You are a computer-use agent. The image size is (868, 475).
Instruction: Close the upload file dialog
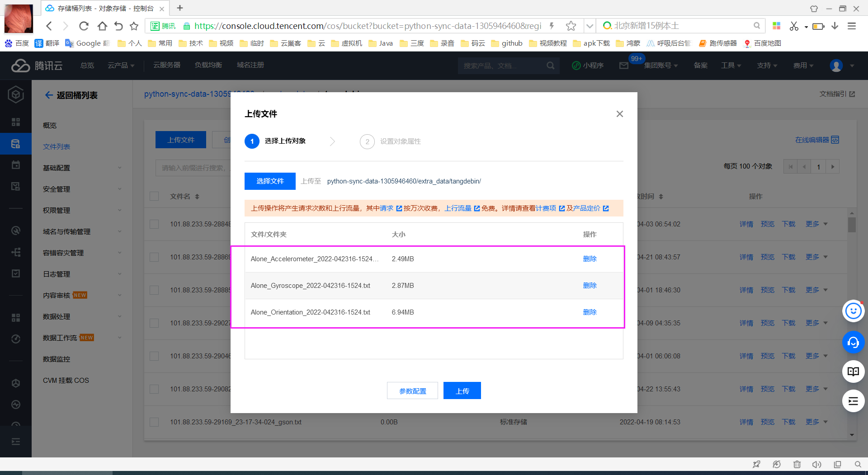pos(620,114)
